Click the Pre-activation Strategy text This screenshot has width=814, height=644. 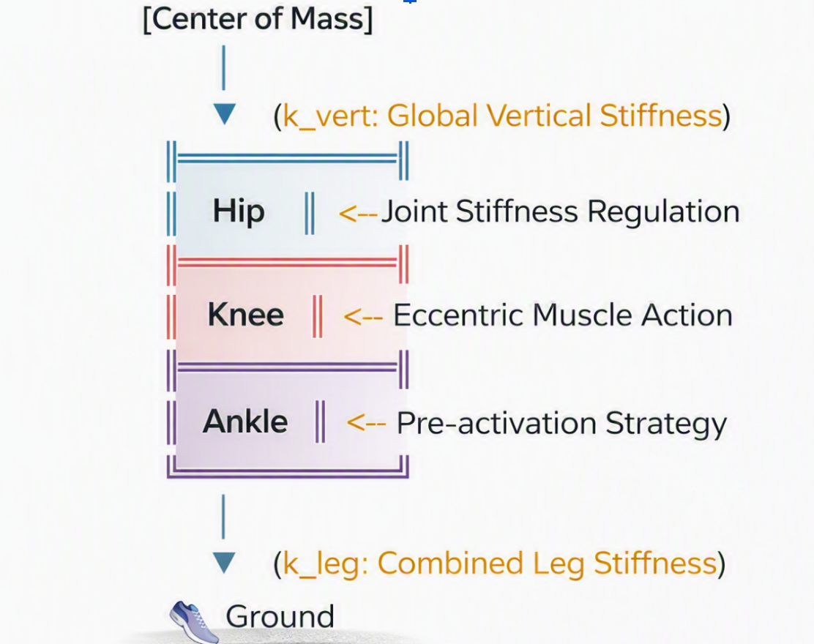(x=561, y=424)
